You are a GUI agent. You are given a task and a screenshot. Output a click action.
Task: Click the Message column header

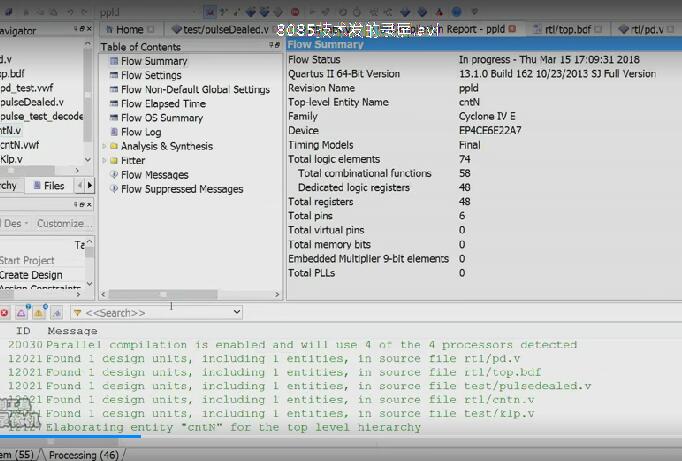coord(72,331)
